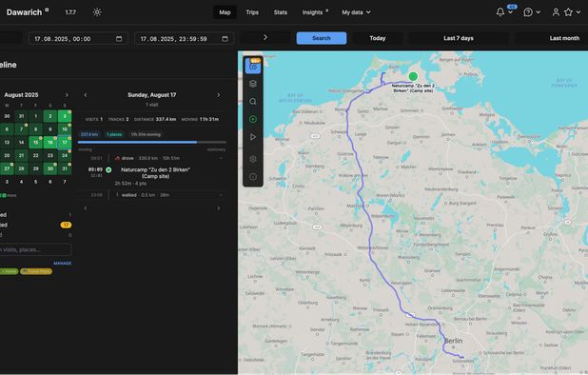Open the map info icon
The width and height of the screenshot is (588, 375).
[253, 177]
